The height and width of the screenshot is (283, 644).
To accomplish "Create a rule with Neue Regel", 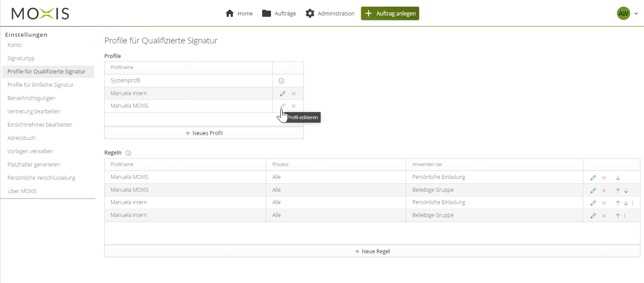I will [x=372, y=251].
